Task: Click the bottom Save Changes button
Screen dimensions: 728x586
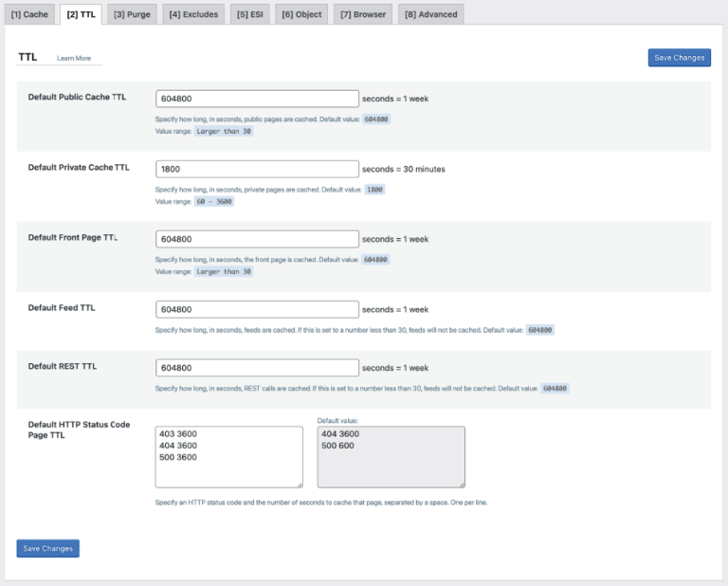Action: coord(47,548)
